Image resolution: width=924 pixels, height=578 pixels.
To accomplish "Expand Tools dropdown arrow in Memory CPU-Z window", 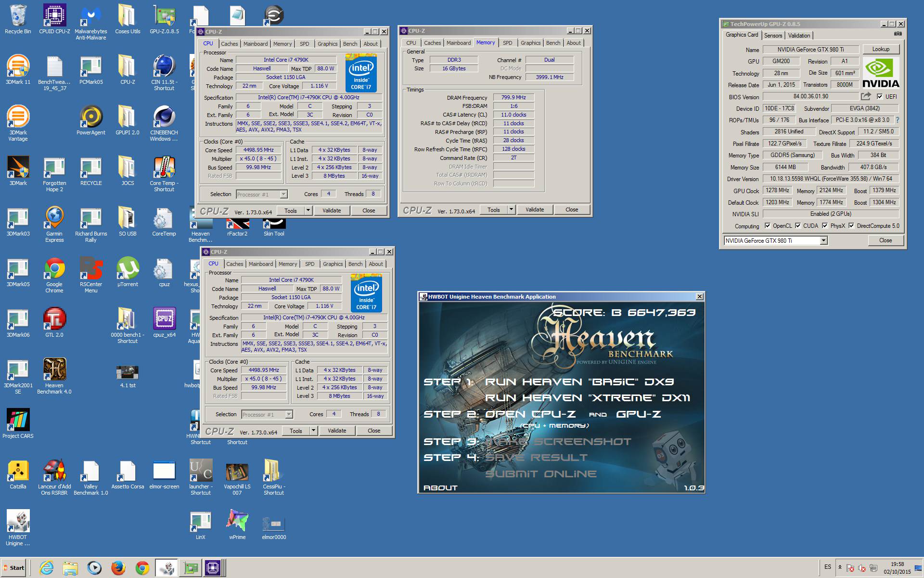I will pos(512,210).
